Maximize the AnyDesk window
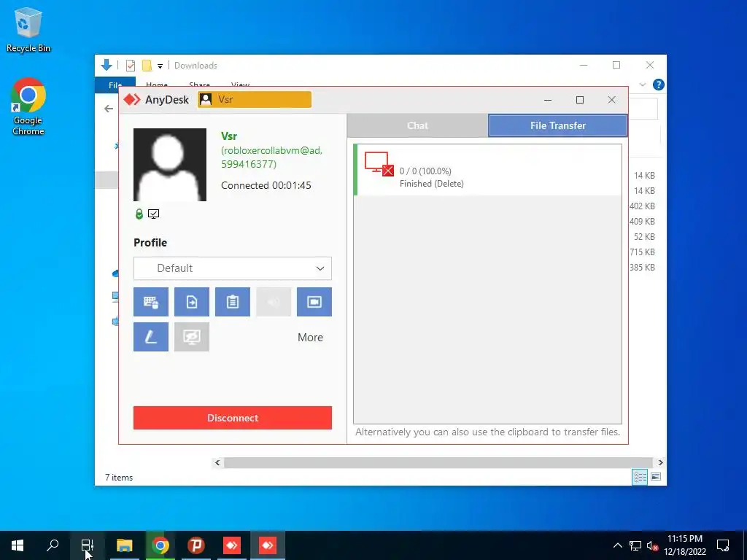This screenshot has height=560, width=747. click(580, 99)
